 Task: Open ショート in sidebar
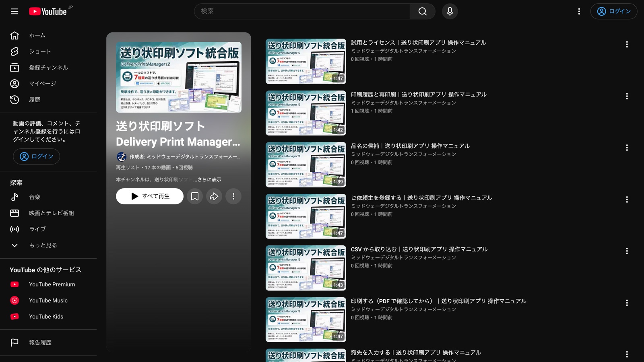(48, 51)
